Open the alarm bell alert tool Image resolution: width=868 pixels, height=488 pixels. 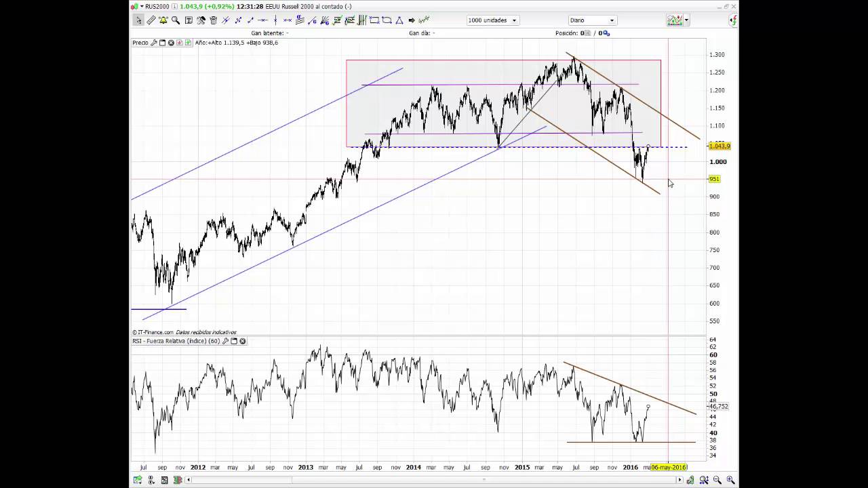pos(163,20)
